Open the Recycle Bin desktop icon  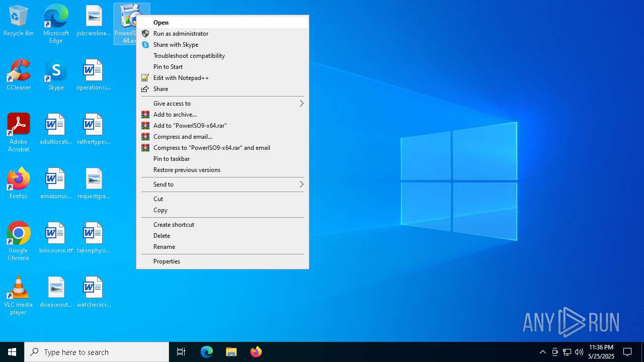click(19, 21)
